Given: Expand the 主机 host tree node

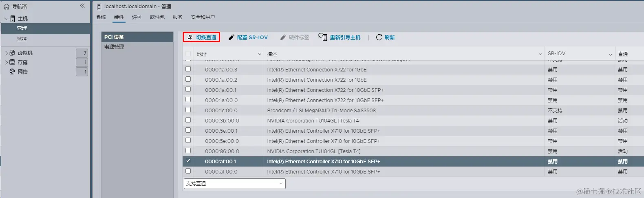Looking at the screenshot, I should 6,19.
